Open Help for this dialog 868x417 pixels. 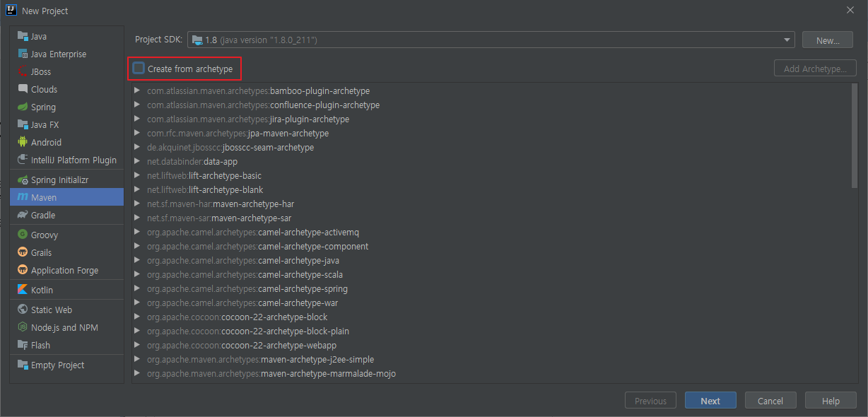pyautogui.click(x=831, y=401)
